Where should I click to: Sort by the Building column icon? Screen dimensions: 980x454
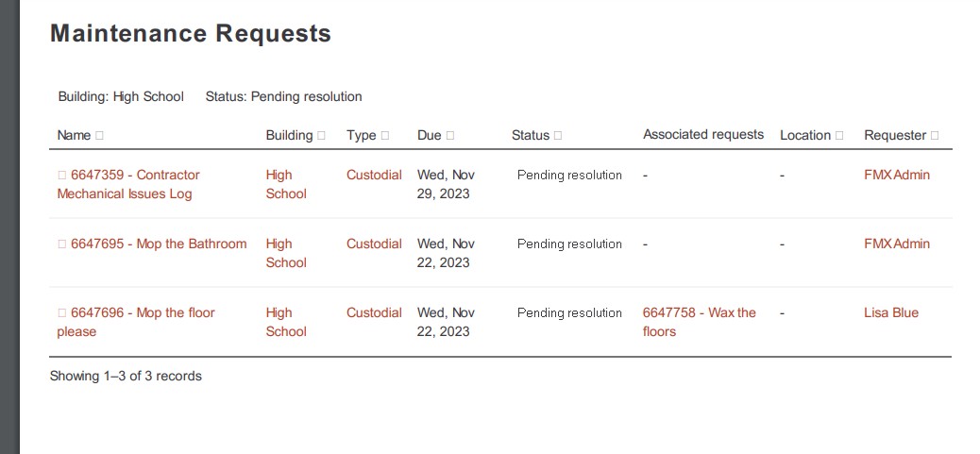coord(321,136)
